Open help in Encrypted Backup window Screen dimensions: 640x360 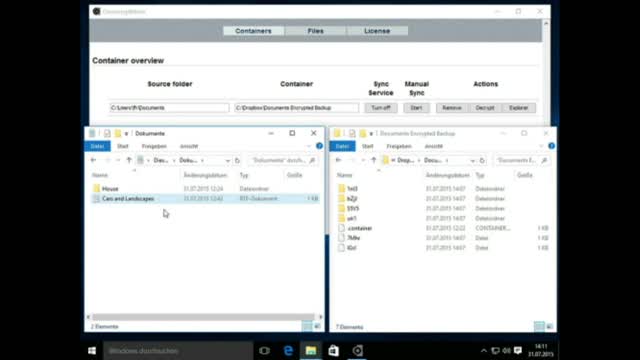pos(551,146)
